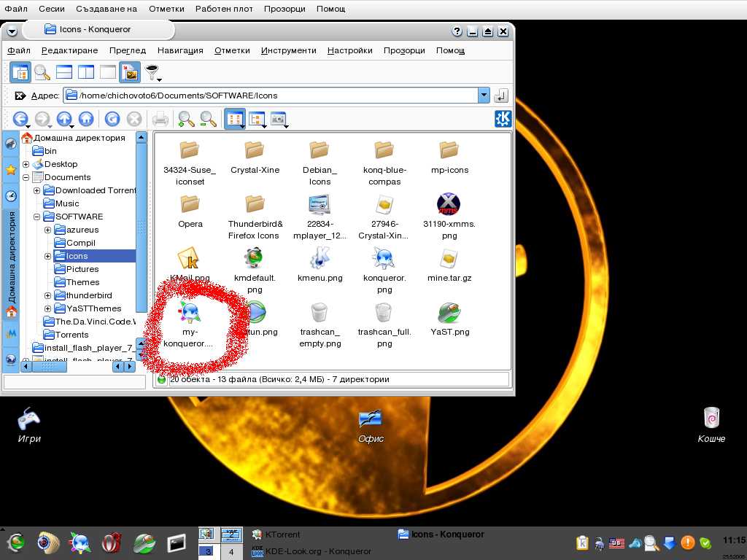Screen dimensions: 747x560
Task: Zoom in with the magnifier plus icon
Action: (x=186, y=119)
